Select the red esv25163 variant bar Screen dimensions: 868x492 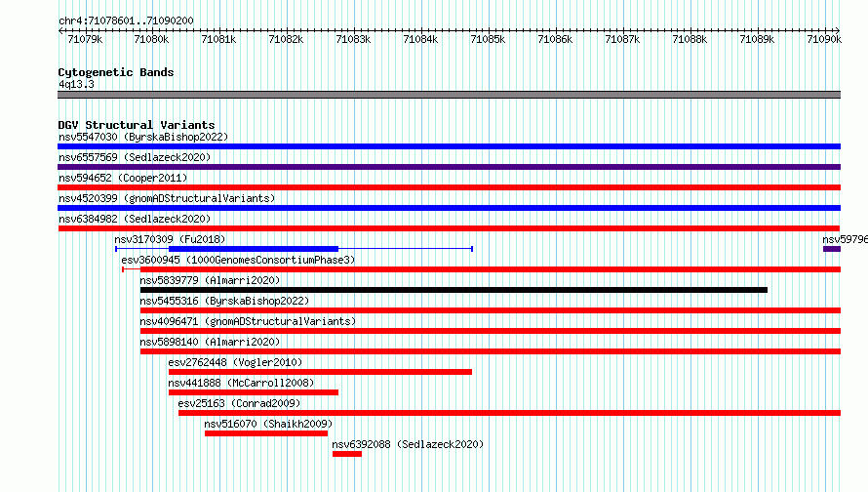click(509, 413)
